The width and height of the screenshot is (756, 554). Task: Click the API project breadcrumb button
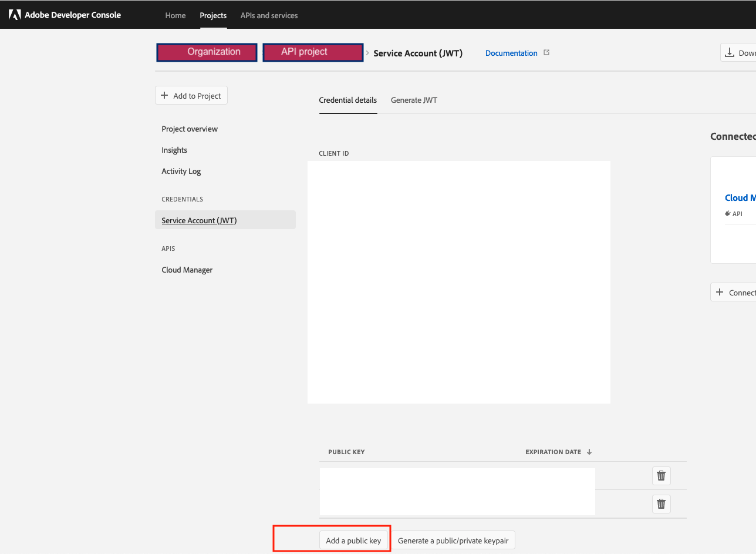[312, 52]
